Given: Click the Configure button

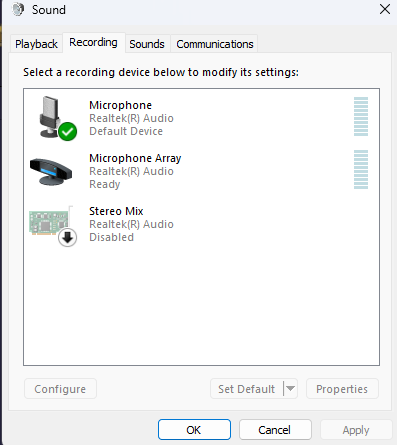Looking at the screenshot, I should coord(60,389).
